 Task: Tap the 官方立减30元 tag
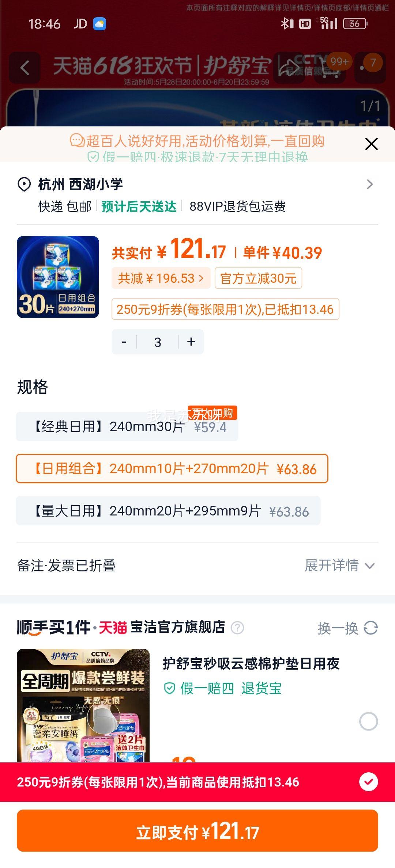pos(258,278)
